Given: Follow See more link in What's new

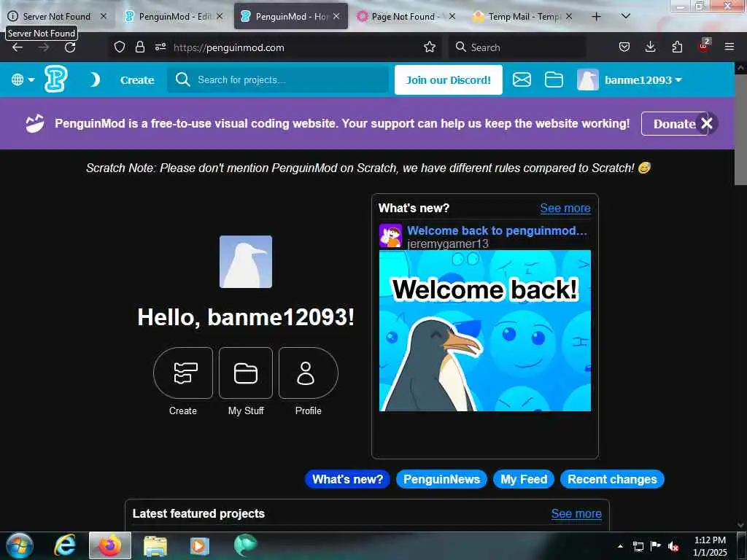Looking at the screenshot, I should click(565, 208).
